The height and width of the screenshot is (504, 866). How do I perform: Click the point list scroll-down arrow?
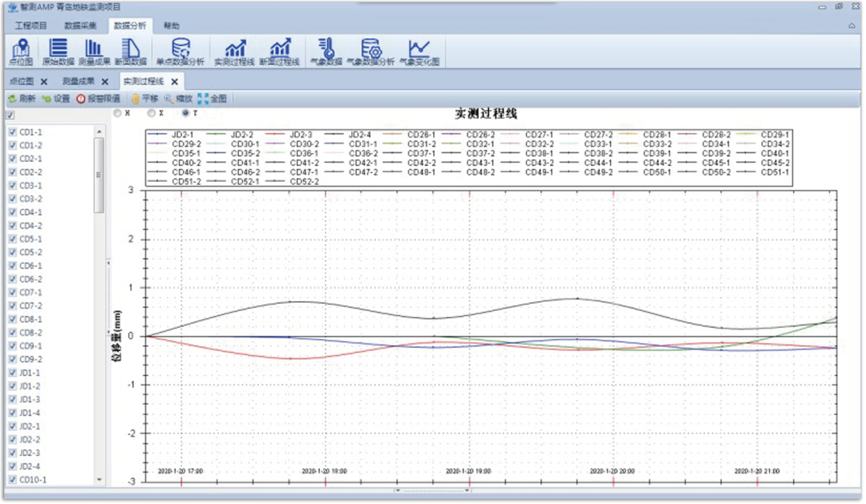coord(99,479)
